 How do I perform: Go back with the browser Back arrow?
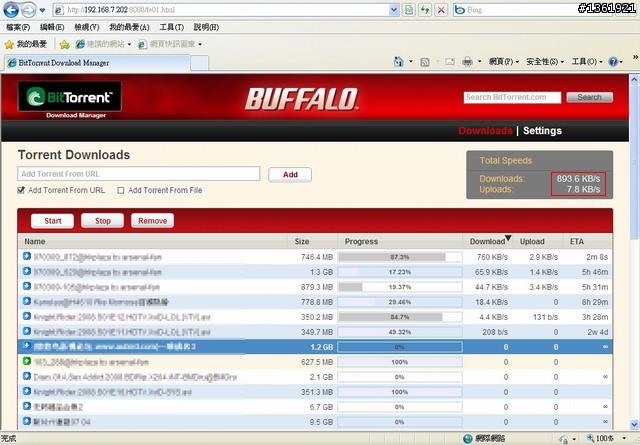(x=11, y=10)
